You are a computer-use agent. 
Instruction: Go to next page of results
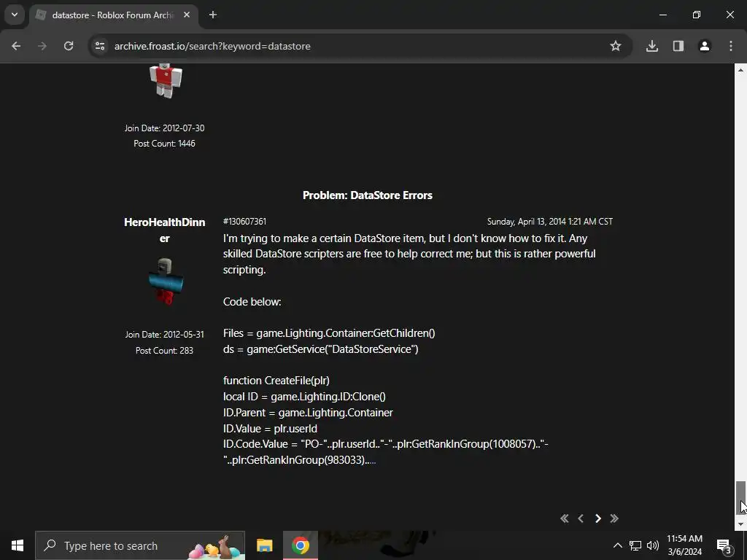pyautogui.click(x=598, y=518)
